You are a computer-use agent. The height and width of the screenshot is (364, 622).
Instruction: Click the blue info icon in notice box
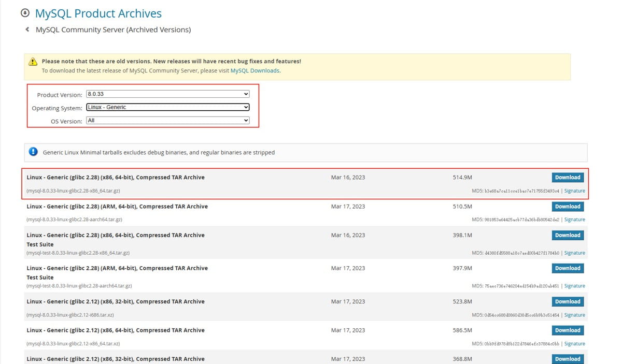click(33, 152)
